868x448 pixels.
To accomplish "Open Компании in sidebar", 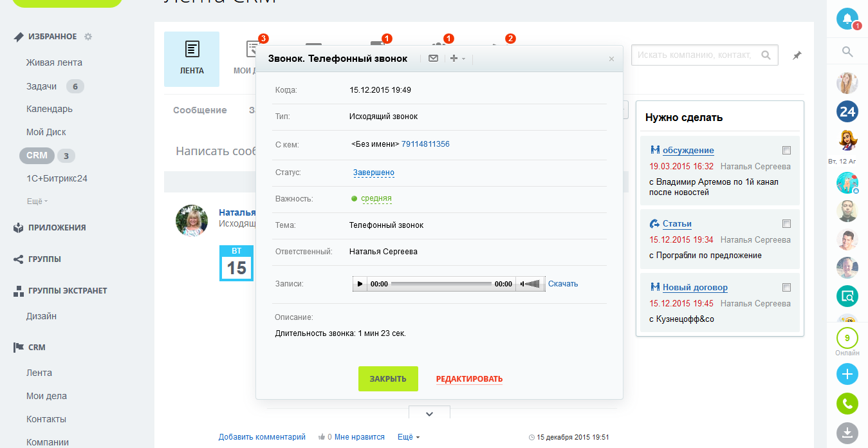I will [48, 442].
